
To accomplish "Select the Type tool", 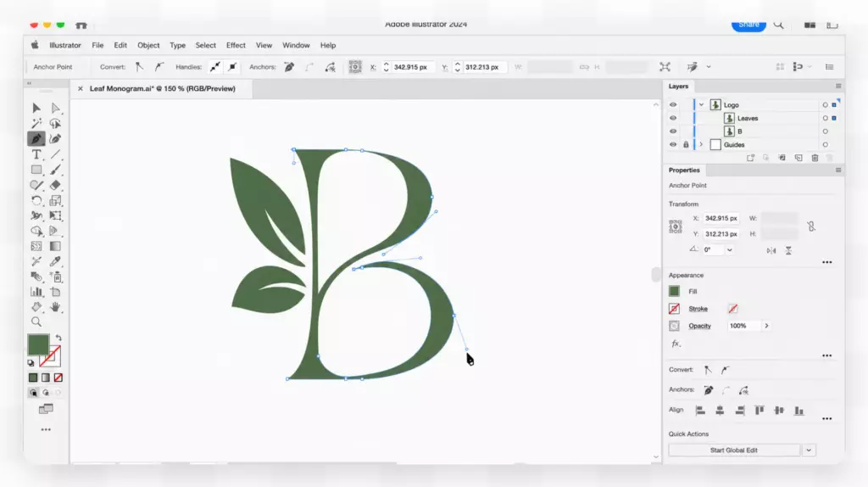I will click(x=36, y=154).
